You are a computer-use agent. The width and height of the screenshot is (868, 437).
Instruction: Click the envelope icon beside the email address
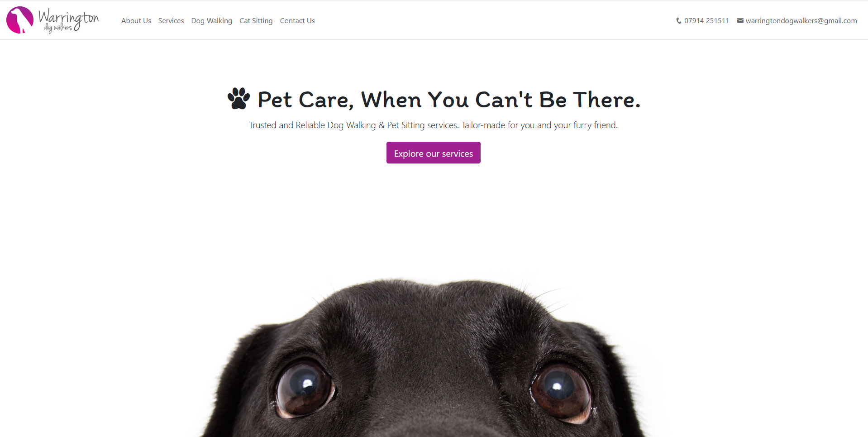click(x=740, y=21)
